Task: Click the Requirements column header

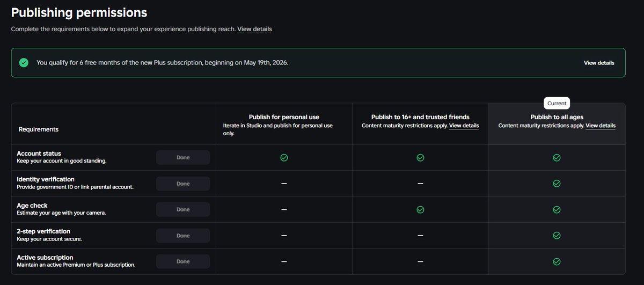Action: coord(39,129)
